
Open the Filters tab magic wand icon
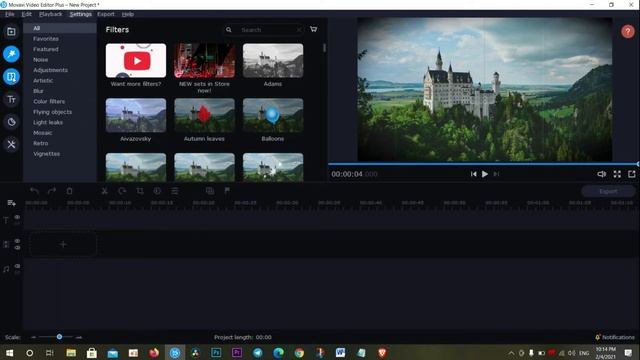tap(11, 54)
